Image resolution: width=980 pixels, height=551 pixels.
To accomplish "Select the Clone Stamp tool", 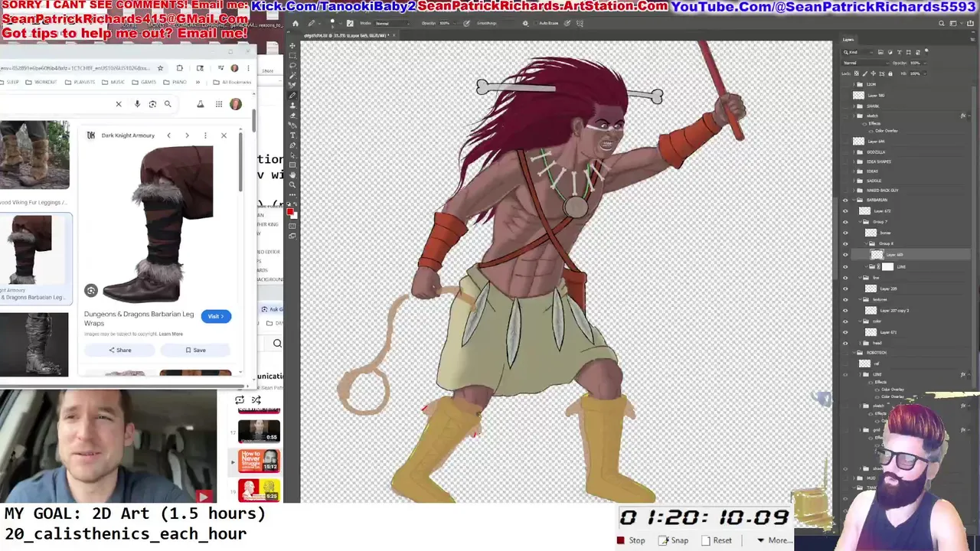I will click(x=292, y=105).
